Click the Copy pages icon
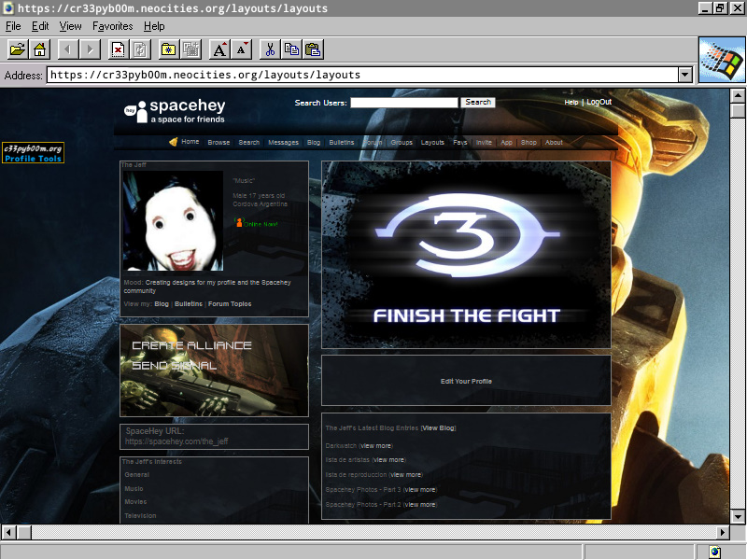This screenshot has width=747, height=560. click(291, 49)
